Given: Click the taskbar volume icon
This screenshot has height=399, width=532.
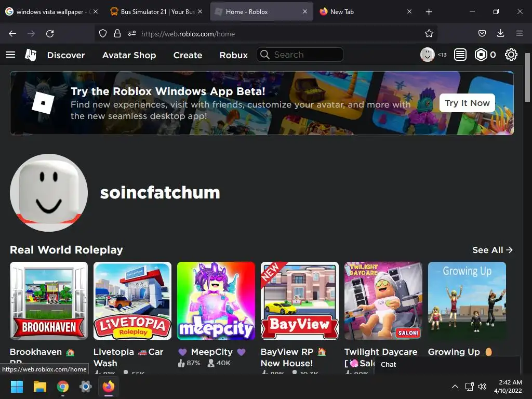Looking at the screenshot, I should [x=482, y=387].
